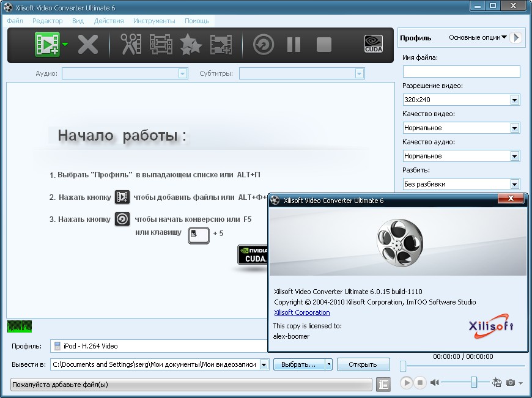Open the Clip scissors tool
This screenshot has width=532, height=398.
click(x=131, y=44)
